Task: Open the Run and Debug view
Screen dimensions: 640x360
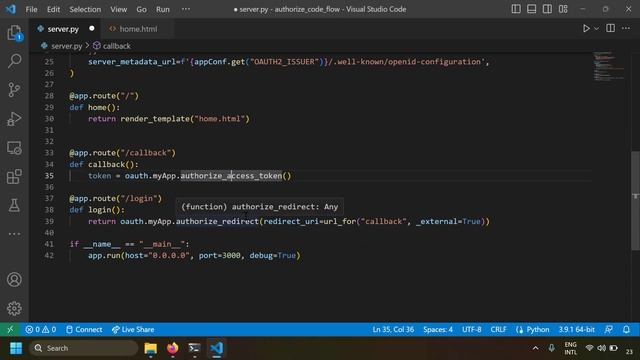Action: coord(14,119)
